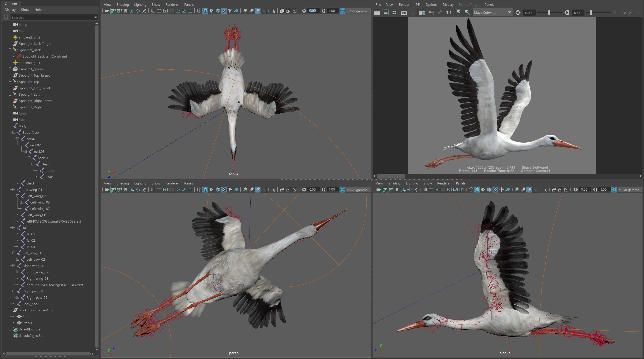Click RGB channels display icon in Render View
Image resolution: width=644 pixels, height=359 pixels.
point(432,12)
